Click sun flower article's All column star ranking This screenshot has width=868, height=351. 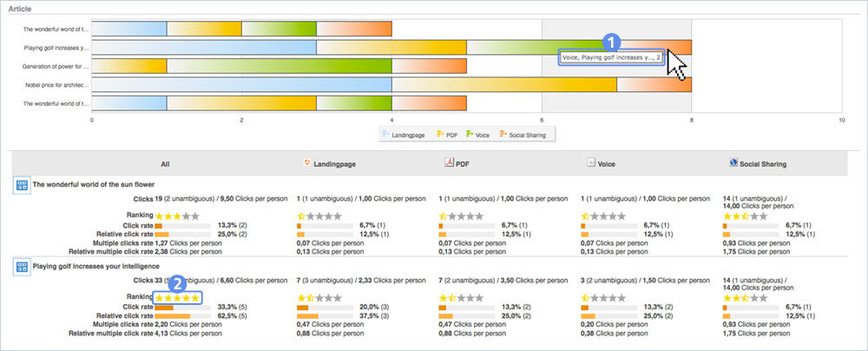point(177,215)
